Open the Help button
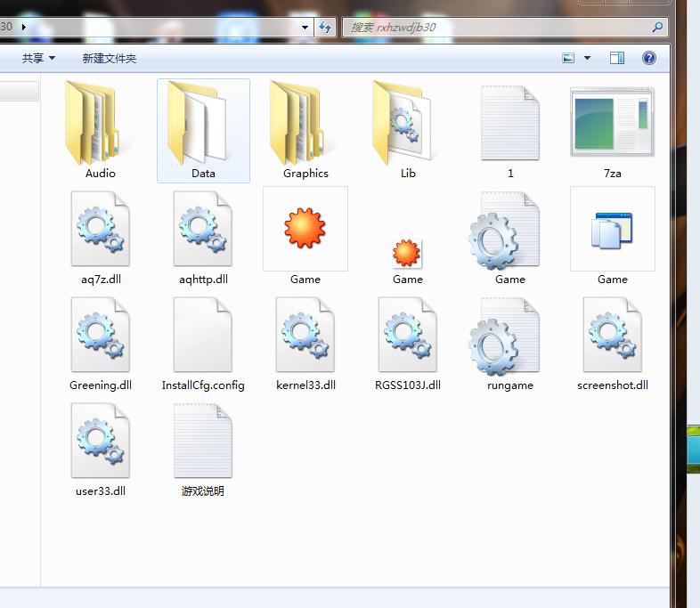This screenshot has width=700, height=608. (648, 58)
